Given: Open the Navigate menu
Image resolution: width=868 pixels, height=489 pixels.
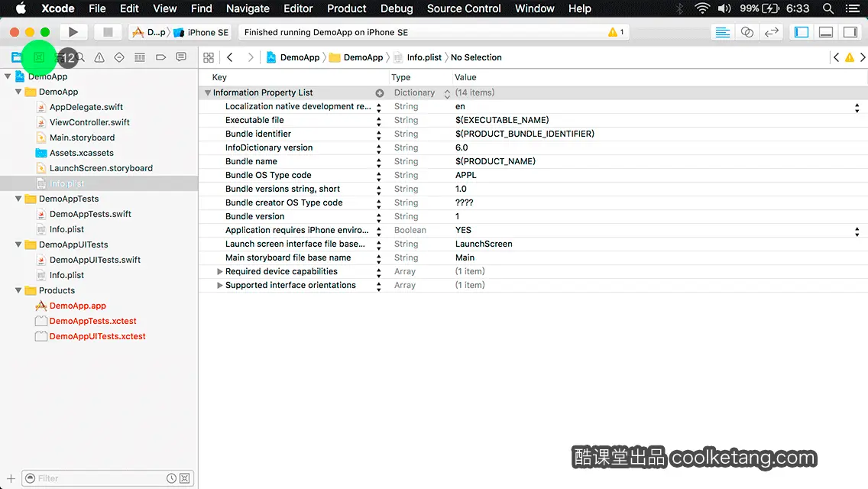Looking at the screenshot, I should (x=248, y=8).
